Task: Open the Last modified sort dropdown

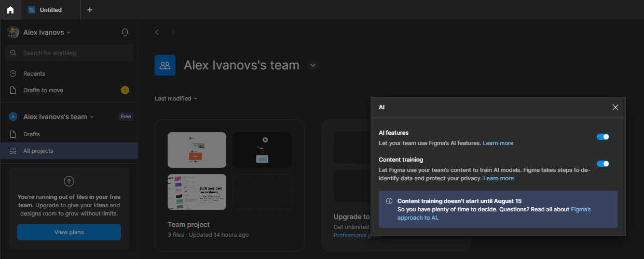Action: (x=176, y=98)
